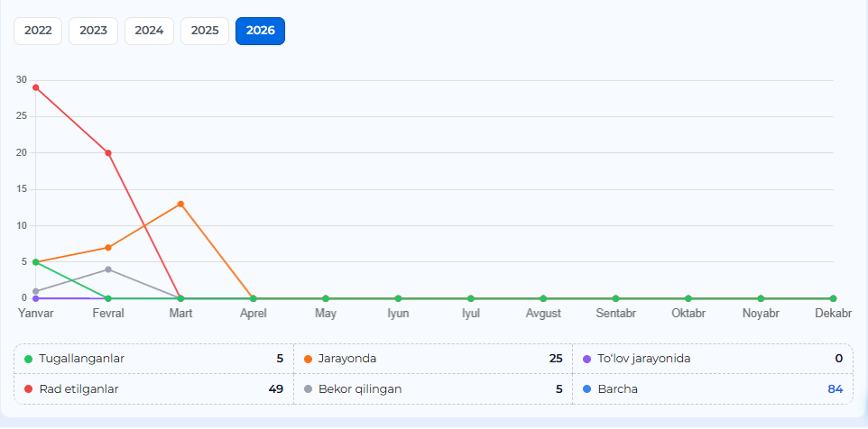Select the 2022 year tab

[x=38, y=31]
